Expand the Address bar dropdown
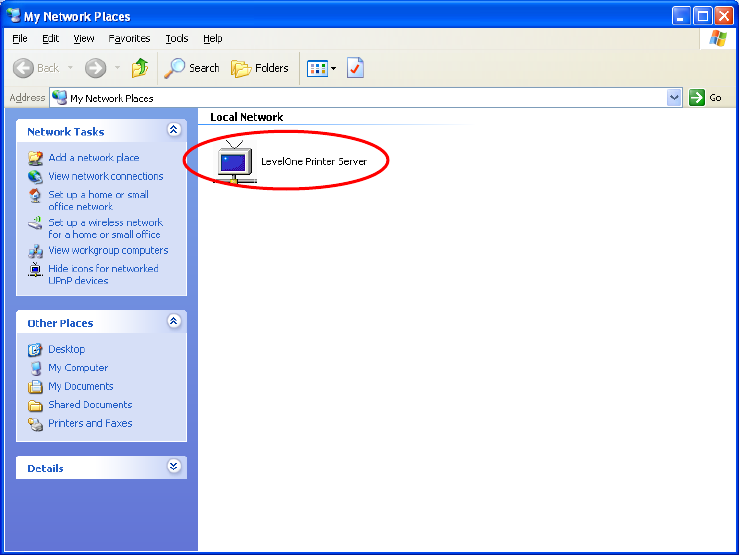 click(674, 98)
